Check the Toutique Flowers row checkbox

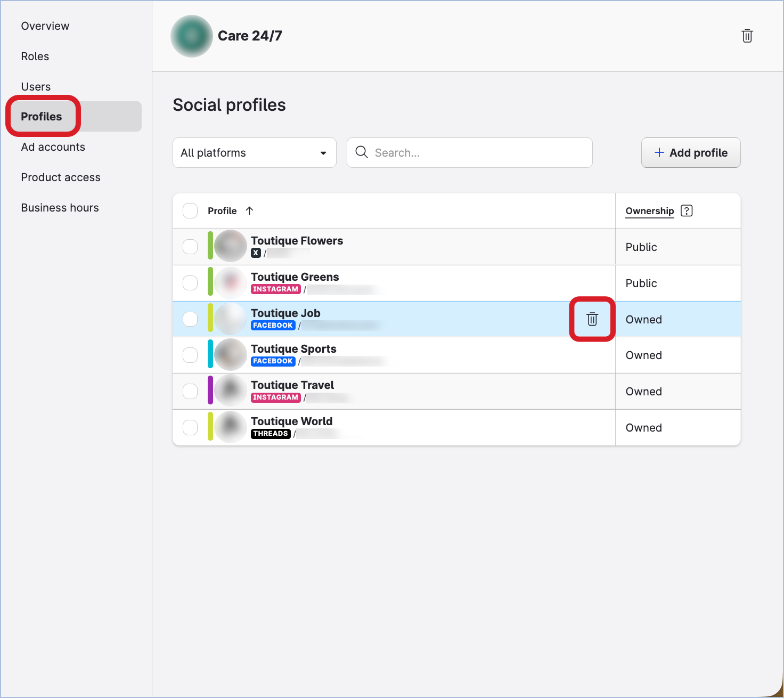pyautogui.click(x=190, y=247)
